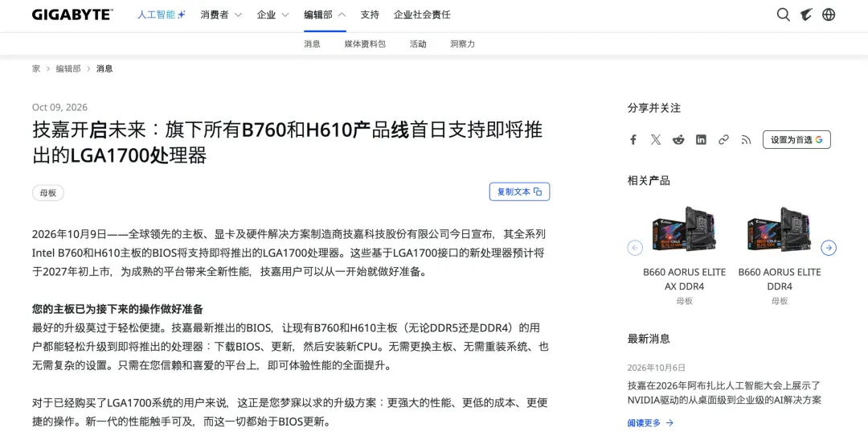Expand the 企业 menu
The image size is (868, 432).
[x=273, y=15]
